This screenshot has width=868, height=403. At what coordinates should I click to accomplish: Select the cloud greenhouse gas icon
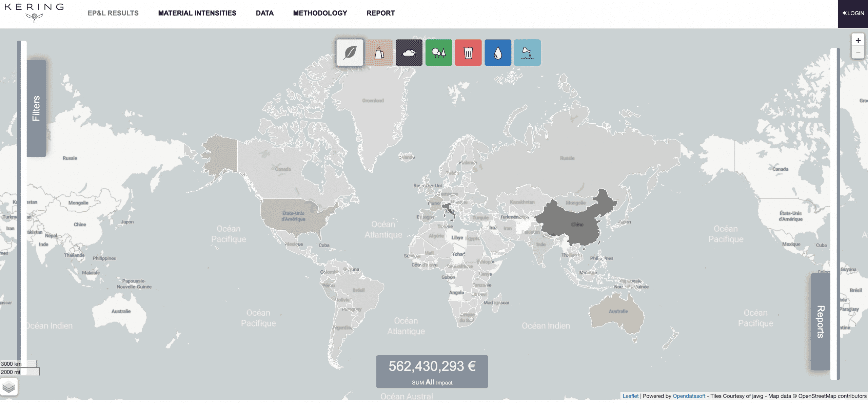tap(409, 53)
